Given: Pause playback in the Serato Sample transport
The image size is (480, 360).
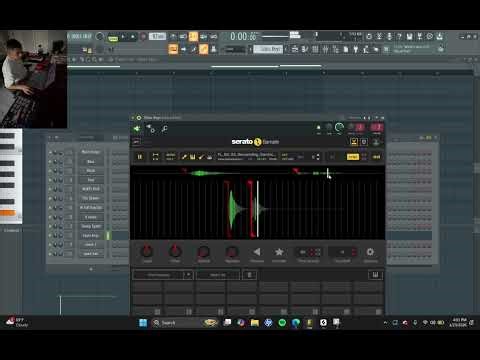Looking at the screenshot, I should click(x=140, y=157).
